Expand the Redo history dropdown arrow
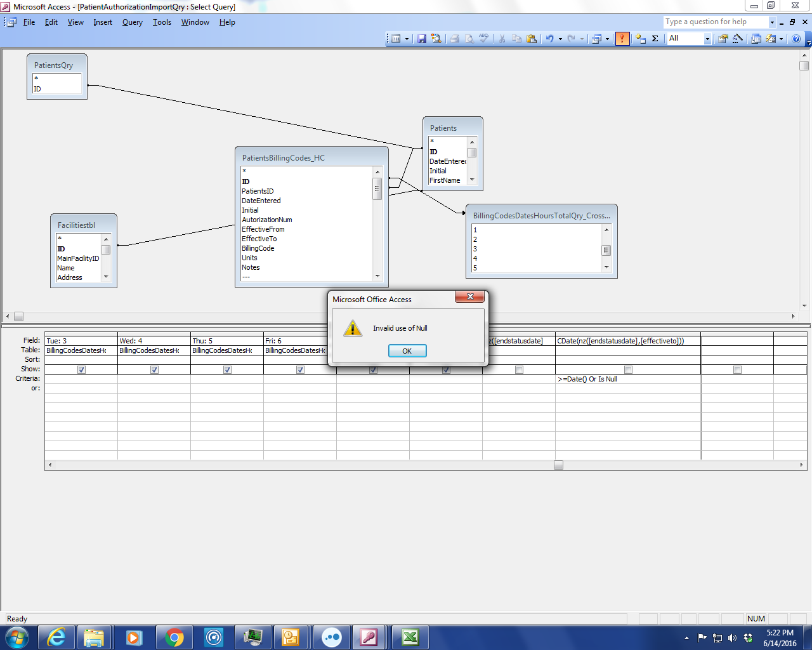The height and width of the screenshot is (650, 812). [x=582, y=39]
